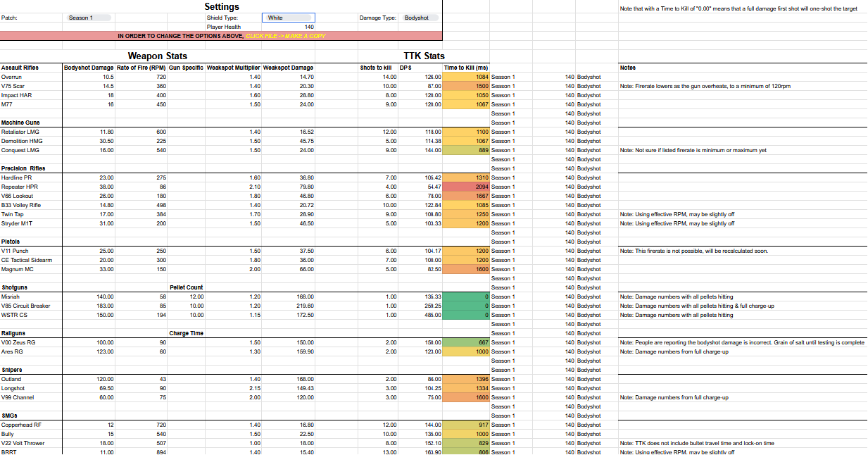
Task: Select the Settings heading cell
Action: tap(222, 6)
